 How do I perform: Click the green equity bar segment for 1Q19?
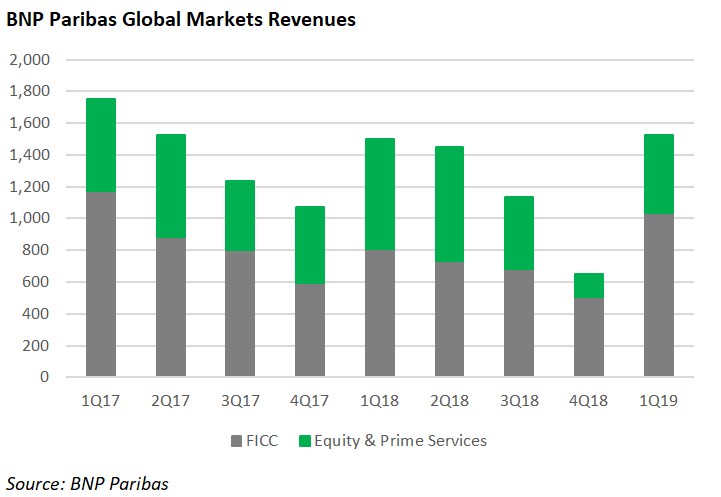point(659,174)
